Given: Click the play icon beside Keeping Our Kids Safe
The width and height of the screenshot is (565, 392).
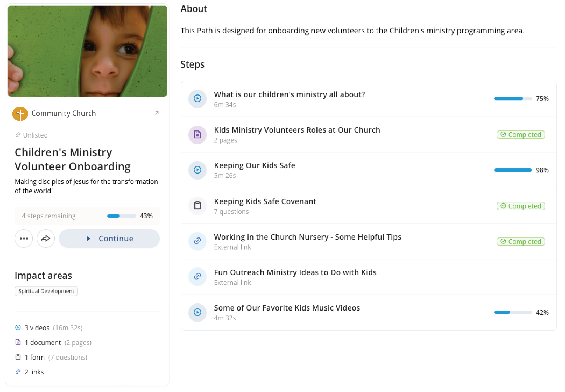Looking at the screenshot, I should tap(197, 170).
